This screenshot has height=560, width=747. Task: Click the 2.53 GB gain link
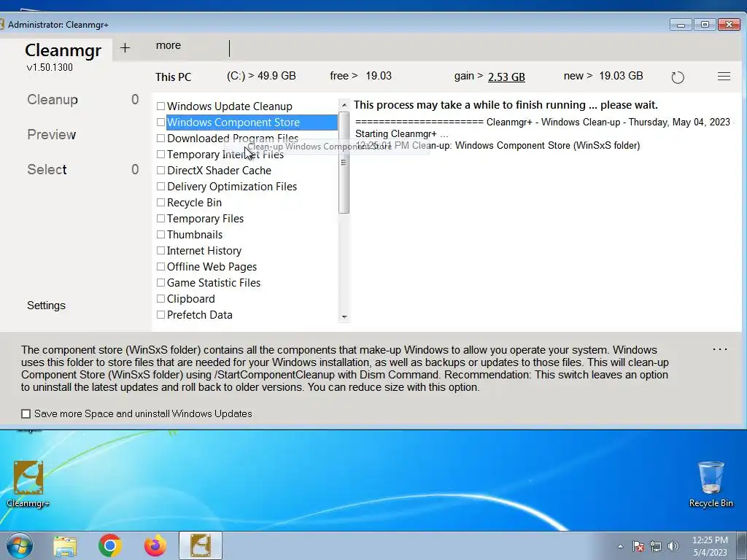pyautogui.click(x=506, y=77)
